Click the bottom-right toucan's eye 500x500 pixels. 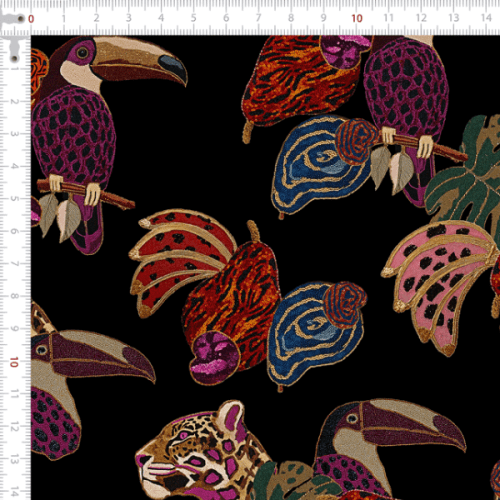[352, 418]
